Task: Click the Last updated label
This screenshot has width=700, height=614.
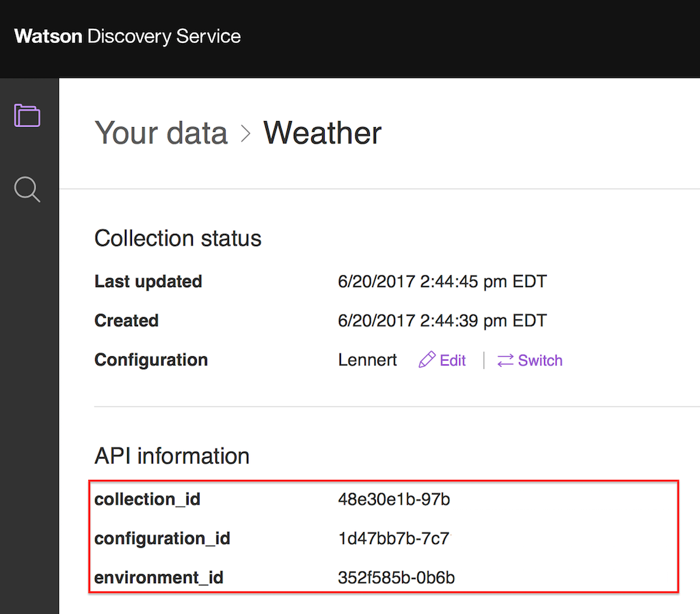Action: point(148,282)
